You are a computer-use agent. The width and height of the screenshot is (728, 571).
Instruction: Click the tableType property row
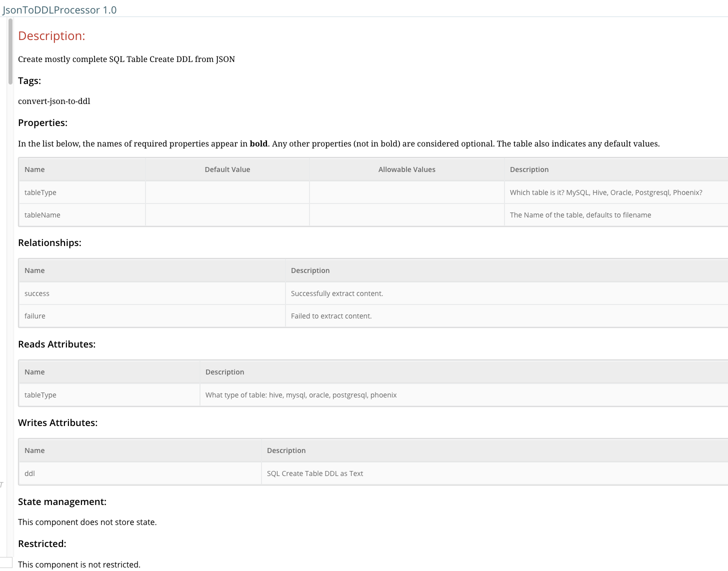pos(40,192)
